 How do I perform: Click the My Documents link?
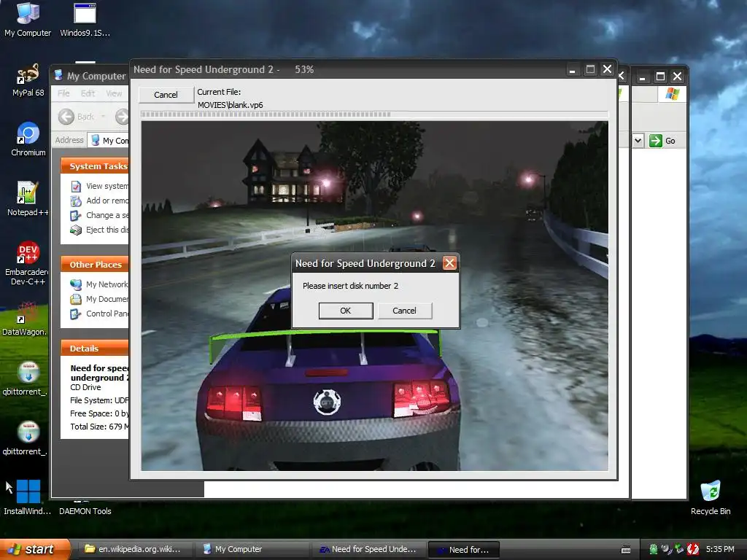107,299
